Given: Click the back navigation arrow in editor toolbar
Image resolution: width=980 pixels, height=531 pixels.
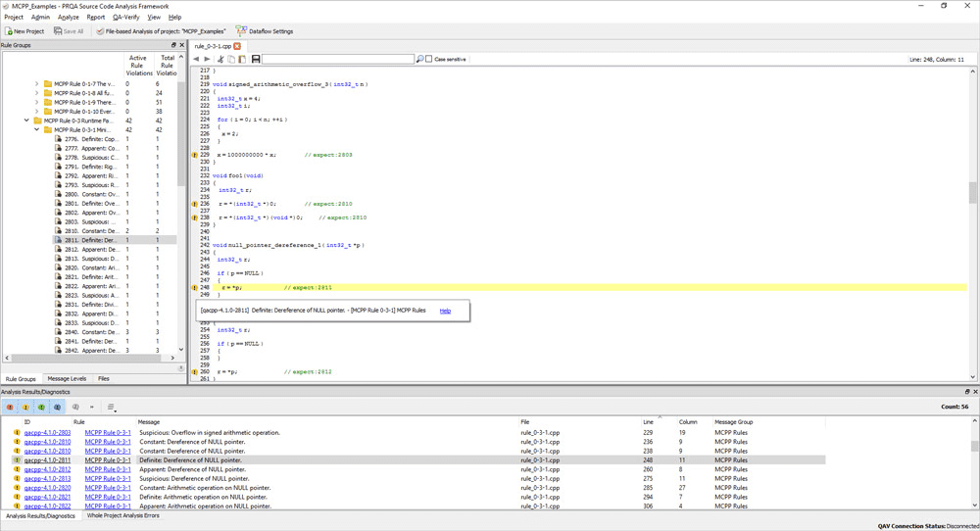Looking at the screenshot, I should (x=196, y=60).
